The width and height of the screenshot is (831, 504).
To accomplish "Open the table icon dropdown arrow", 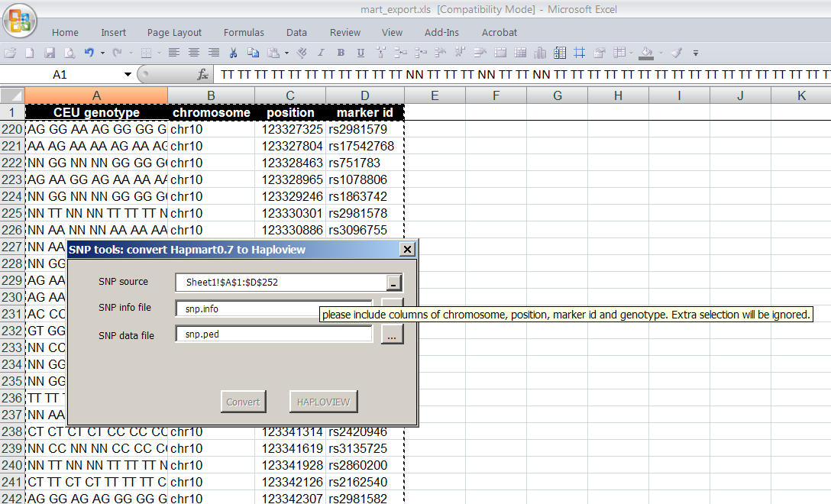I will (631, 53).
